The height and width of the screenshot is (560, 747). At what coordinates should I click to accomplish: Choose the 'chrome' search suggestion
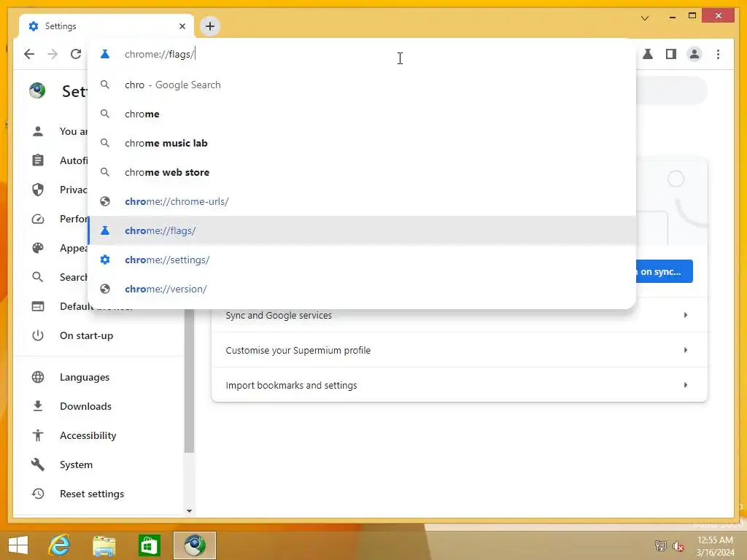click(362, 114)
